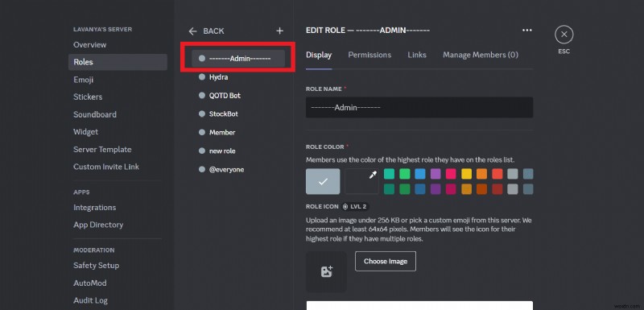Select Roles in the settings sidebar
This screenshot has height=310, width=644.
click(118, 62)
